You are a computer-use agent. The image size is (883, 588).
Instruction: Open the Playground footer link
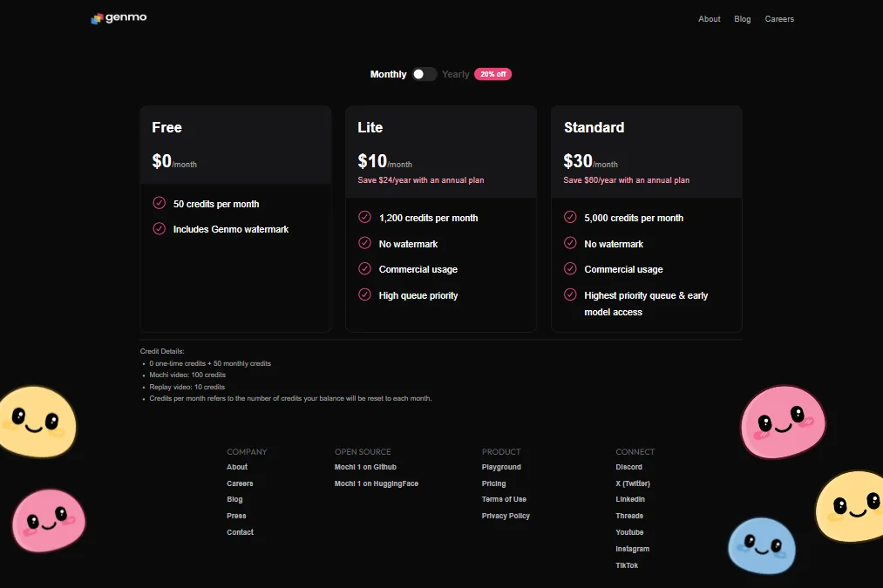click(502, 467)
